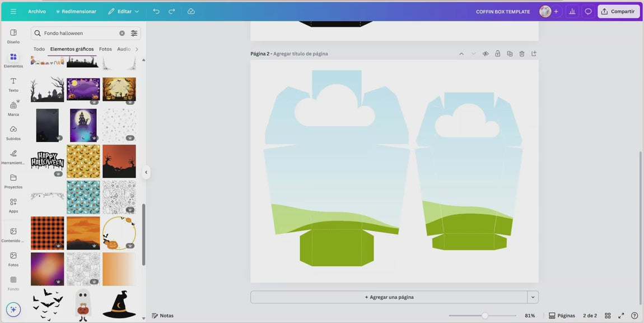Duplicate page 2 using the copy icon
The height and width of the screenshot is (323, 644).
(510, 54)
